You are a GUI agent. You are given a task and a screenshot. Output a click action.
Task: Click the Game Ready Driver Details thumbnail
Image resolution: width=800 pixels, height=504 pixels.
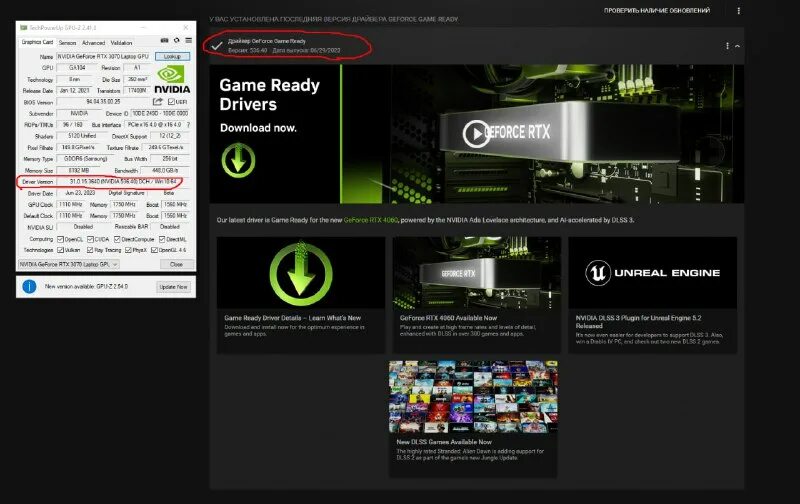tap(301, 272)
